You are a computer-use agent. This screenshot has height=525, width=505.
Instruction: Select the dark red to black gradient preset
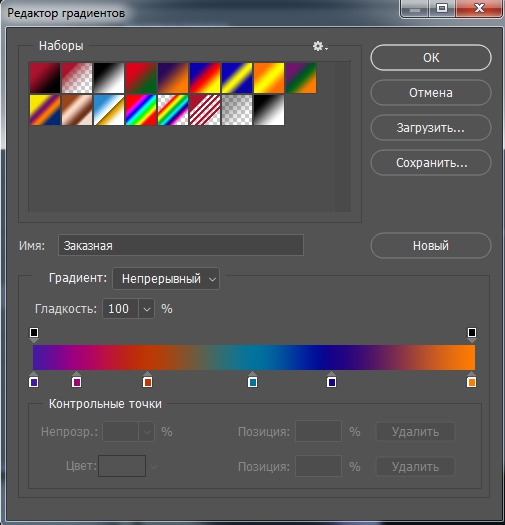click(x=45, y=78)
